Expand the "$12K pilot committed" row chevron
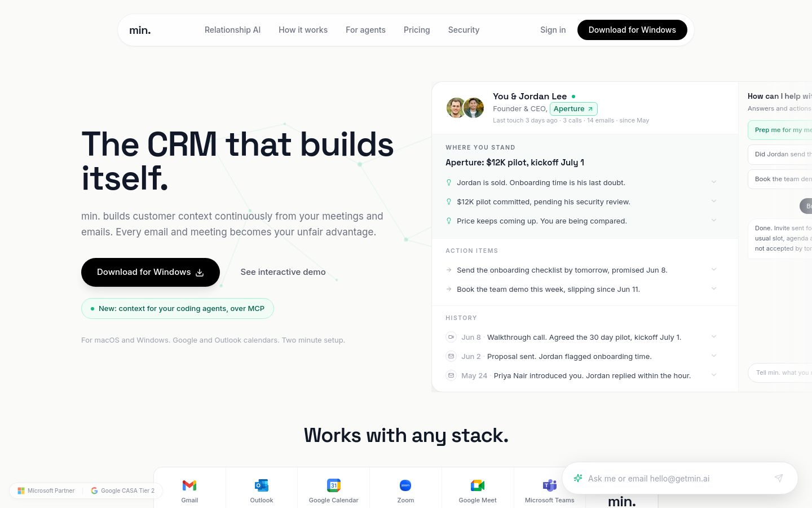This screenshot has height=508, width=812. [x=714, y=201]
